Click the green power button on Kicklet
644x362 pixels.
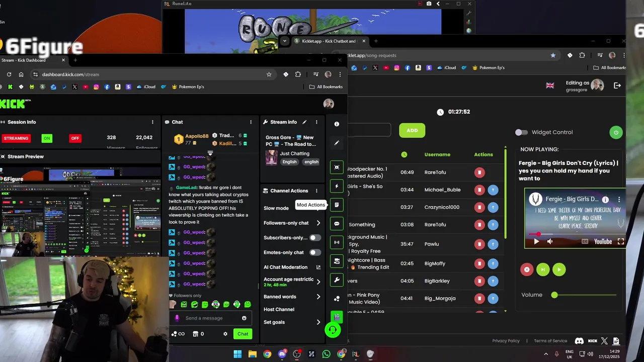tap(616, 132)
